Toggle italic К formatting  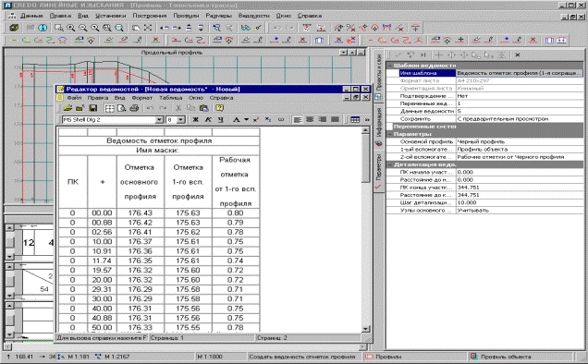[x=208, y=119]
